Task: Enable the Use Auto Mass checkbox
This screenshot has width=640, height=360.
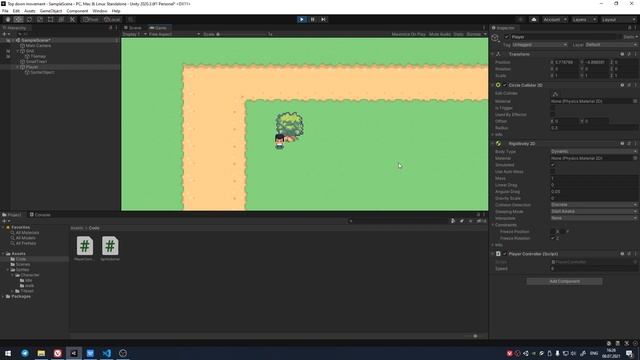Action: [553, 171]
